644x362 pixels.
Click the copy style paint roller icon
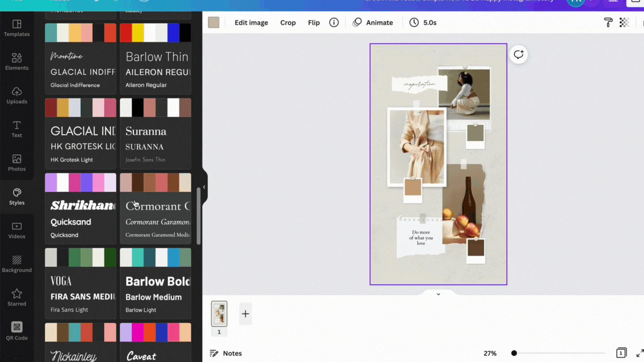tap(608, 22)
